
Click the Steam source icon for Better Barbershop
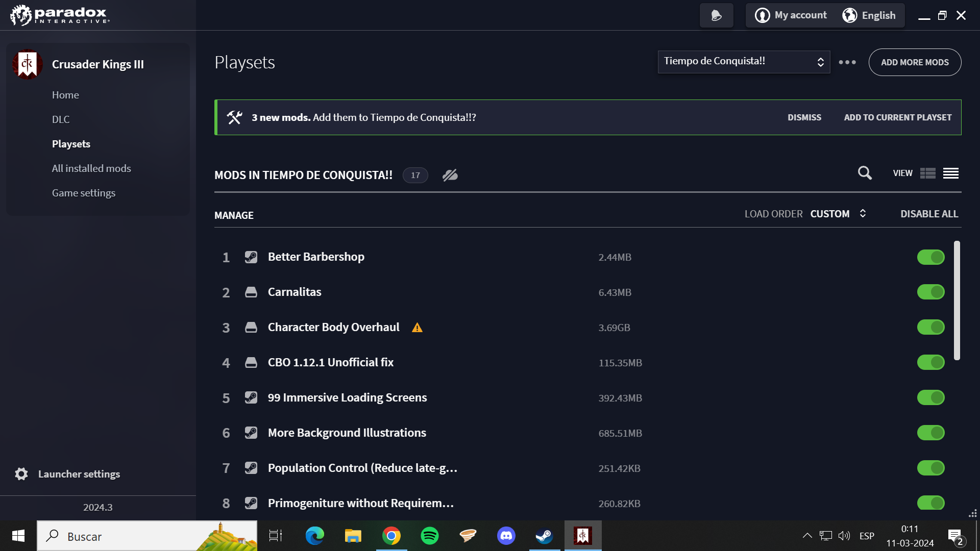251,257
